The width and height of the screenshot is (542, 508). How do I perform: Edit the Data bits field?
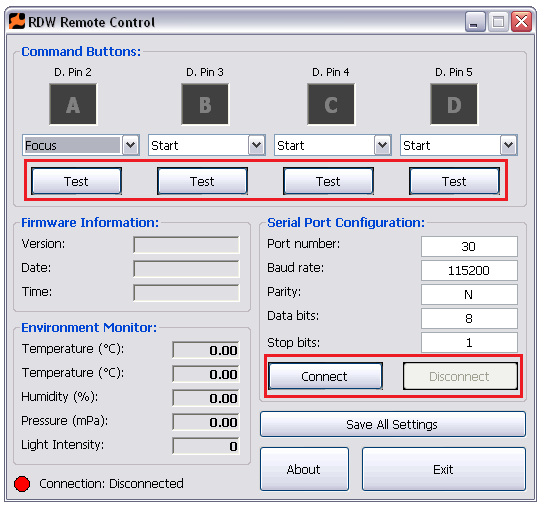(x=469, y=318)
